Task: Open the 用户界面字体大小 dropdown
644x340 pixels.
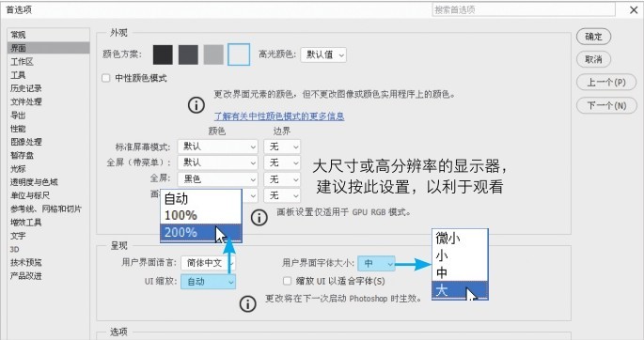Action: pos(376,263)
